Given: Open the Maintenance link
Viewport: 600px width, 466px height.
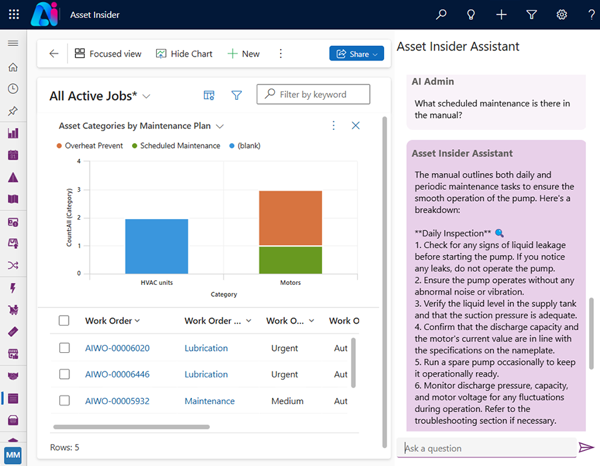Looking at the screenshot, I should 210,401.
